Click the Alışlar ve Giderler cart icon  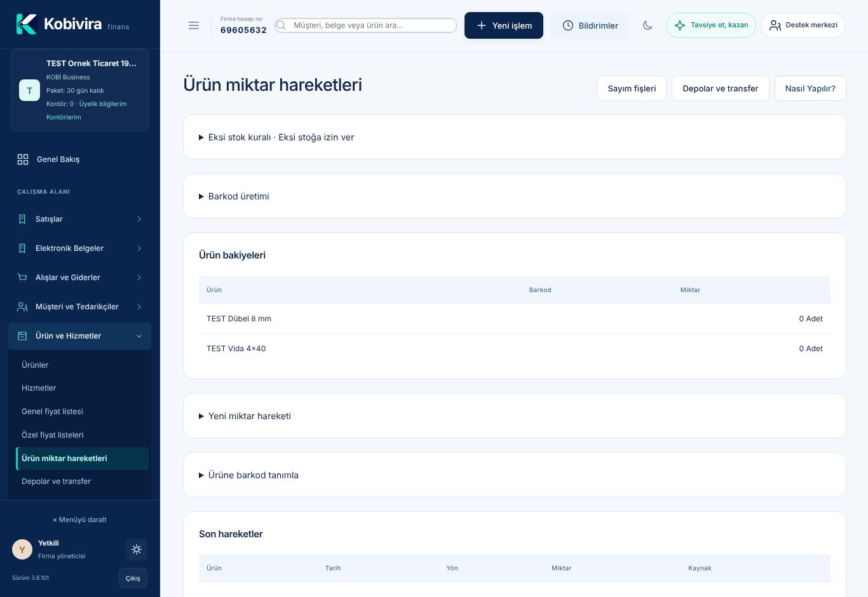22,278
